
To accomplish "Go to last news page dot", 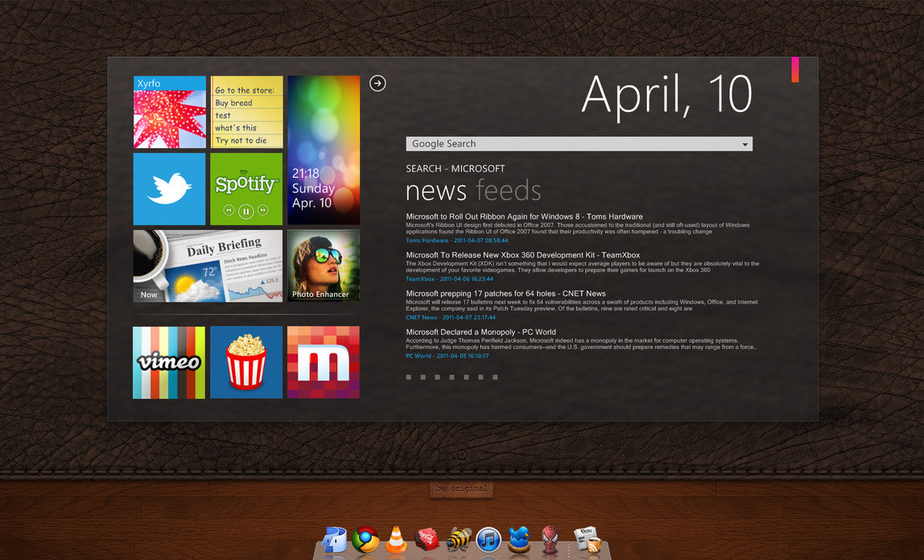I will point(495,377).
